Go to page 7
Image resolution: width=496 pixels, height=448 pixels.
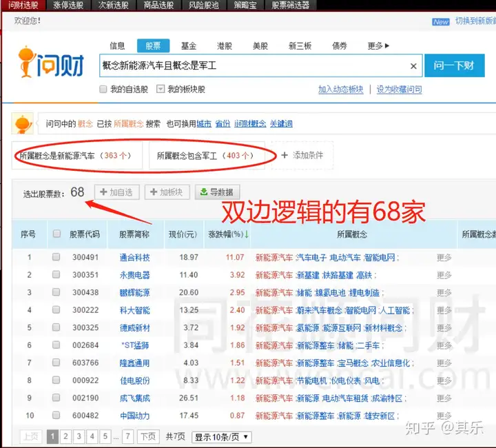coord(128,436)
